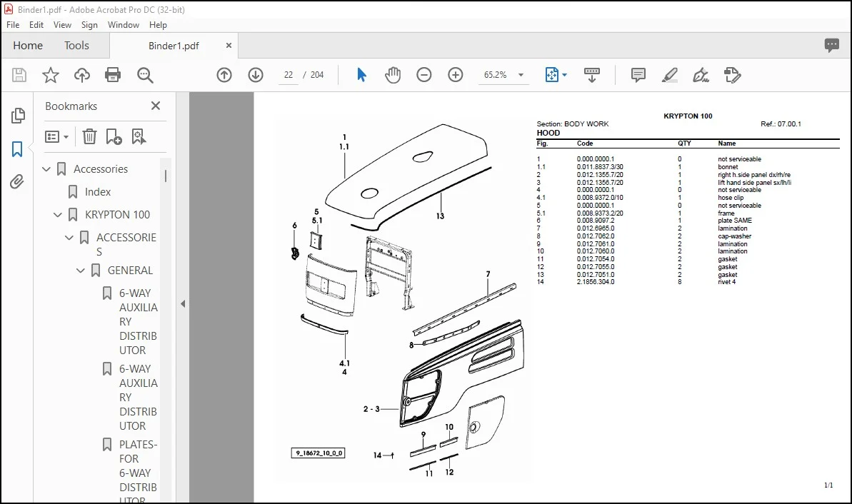The height and width of the screenshot is (504, 852).
Task: Delete the selected bookmark with trash icon
Action: 90,136
